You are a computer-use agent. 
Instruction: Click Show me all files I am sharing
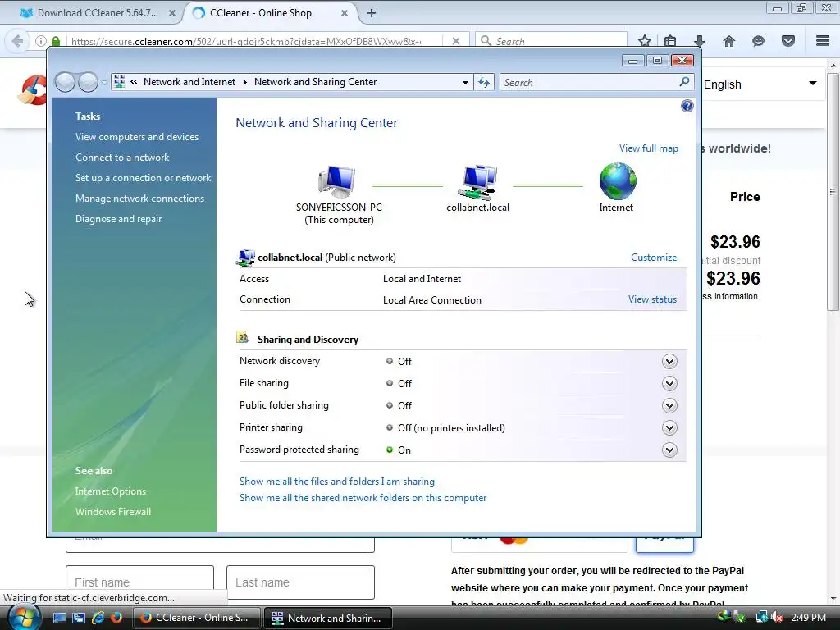pos(337,481)
